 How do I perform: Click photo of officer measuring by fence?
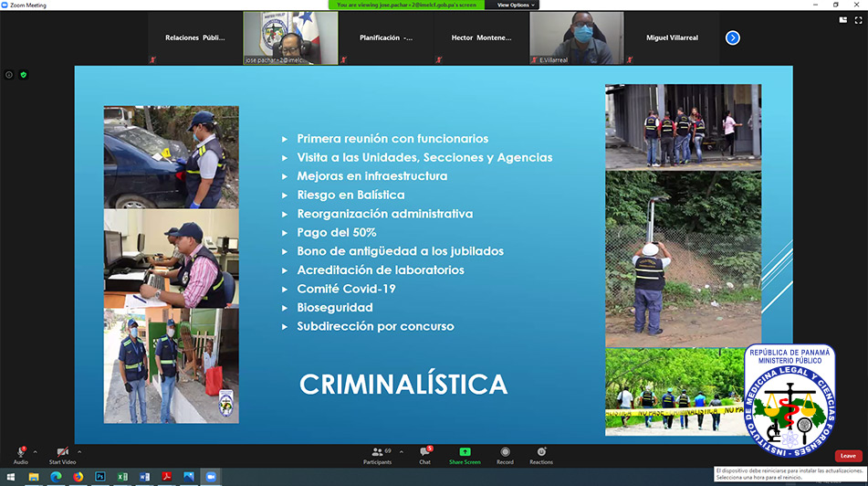coord(683,259)
